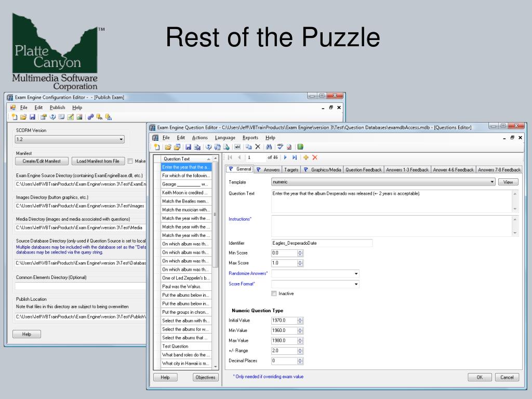The image size is (532, 399).
Task: Switch to the Targets tab
Action: 291,170
